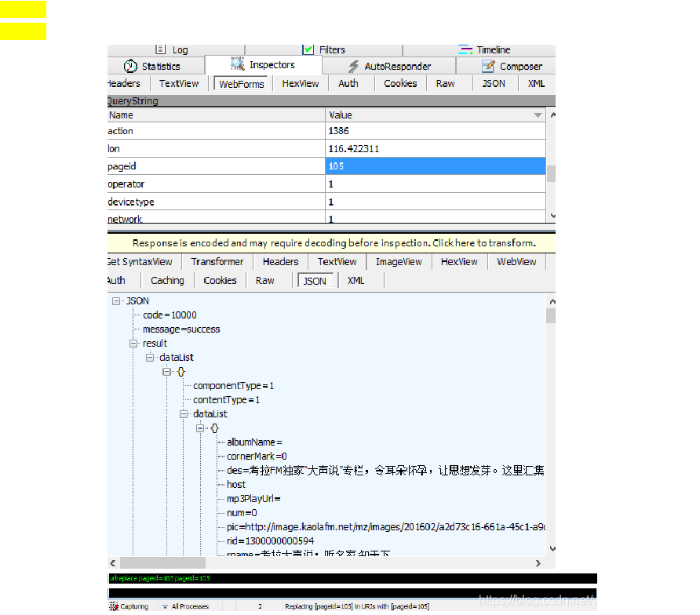
Task: Open response Caching tab
Action: point(167,280)
